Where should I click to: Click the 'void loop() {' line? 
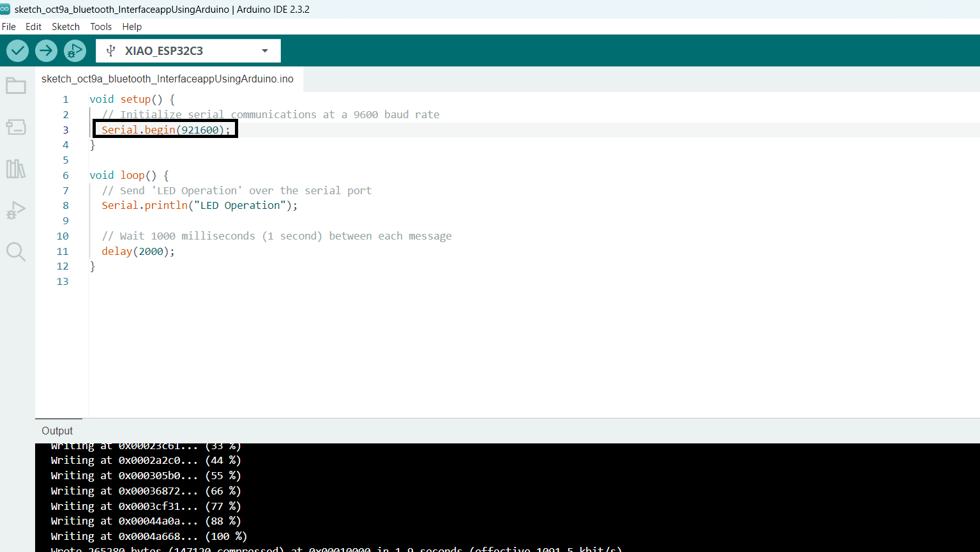tap(129, 175)
